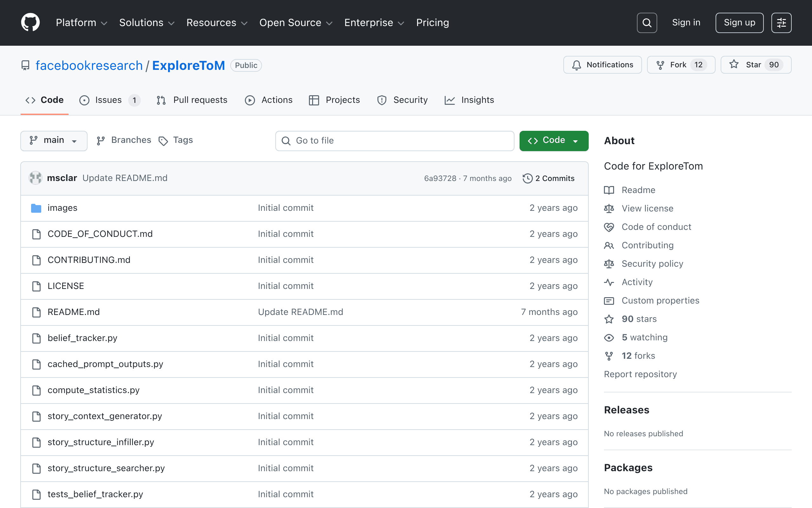Screen dimensions: 812x508
Task: Click the file icon for README.md
Action: (x=36, y=312)
